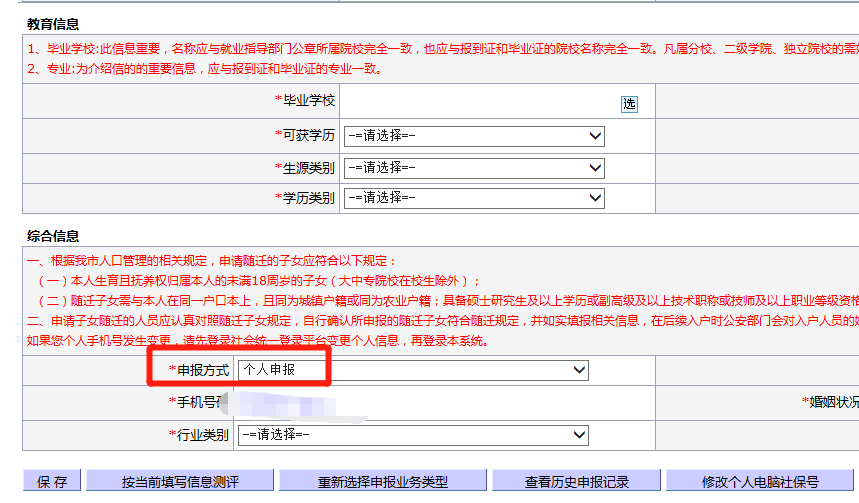
Task: Open the 申报方式 dropdown showing 个人申报
Action: coord(413,370)
